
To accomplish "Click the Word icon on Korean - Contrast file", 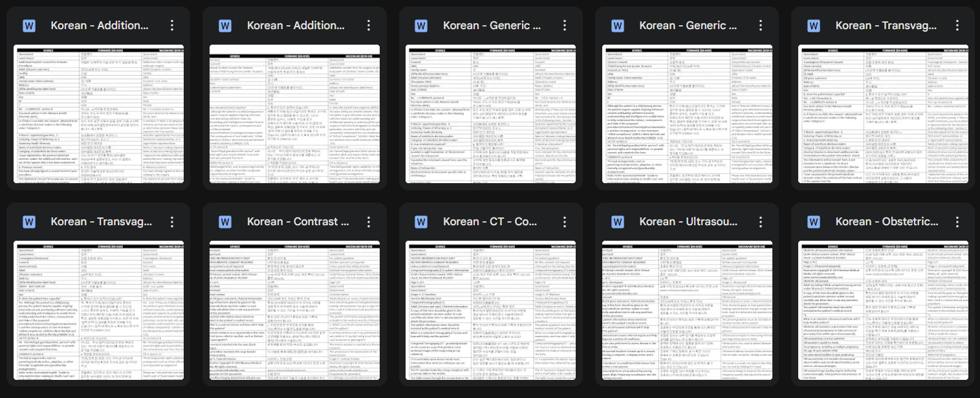I will [x=225, y=222].
